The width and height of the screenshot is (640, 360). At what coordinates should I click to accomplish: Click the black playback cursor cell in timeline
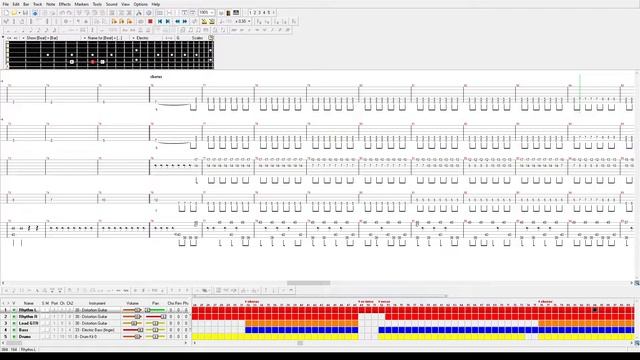click(595, 310)
